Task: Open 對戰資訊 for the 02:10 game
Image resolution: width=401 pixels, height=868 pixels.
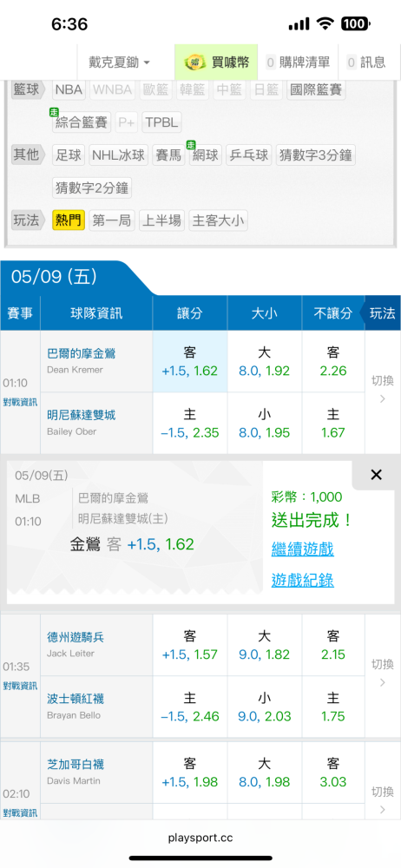Action: [x=20, y=812]
